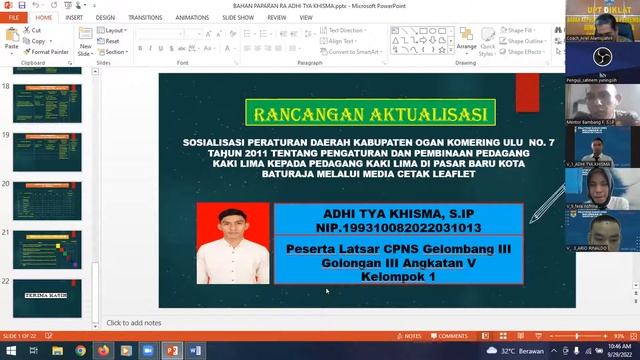Toggle the Comments pane from status bar
The image size is (640, 360).
point(449,336)
